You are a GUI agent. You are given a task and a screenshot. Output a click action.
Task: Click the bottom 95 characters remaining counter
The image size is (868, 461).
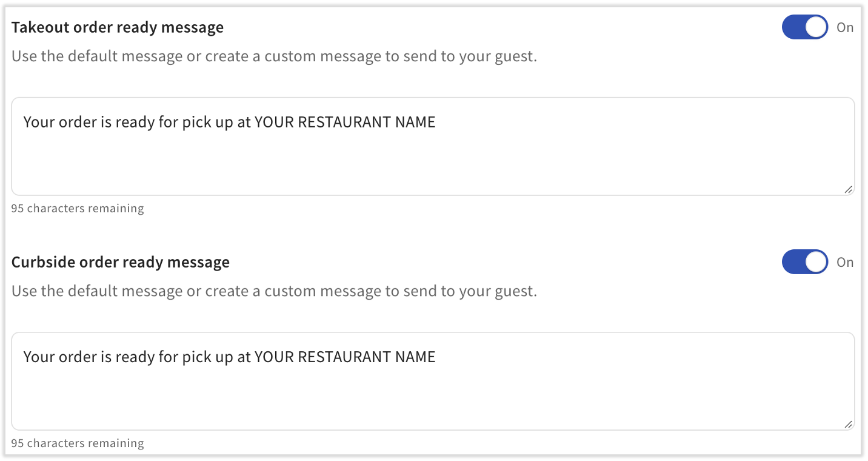click(x=77, y=443)
